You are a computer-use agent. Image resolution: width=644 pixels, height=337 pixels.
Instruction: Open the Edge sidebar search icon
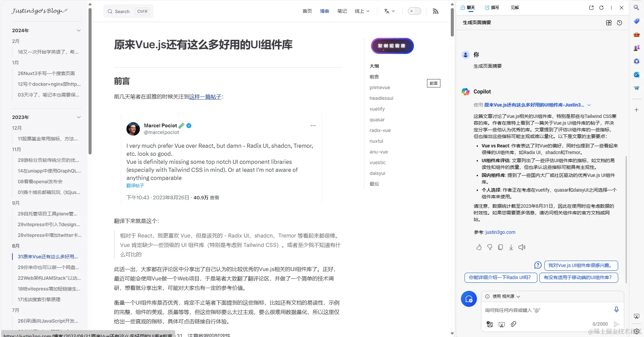click(x=636, y=8)
